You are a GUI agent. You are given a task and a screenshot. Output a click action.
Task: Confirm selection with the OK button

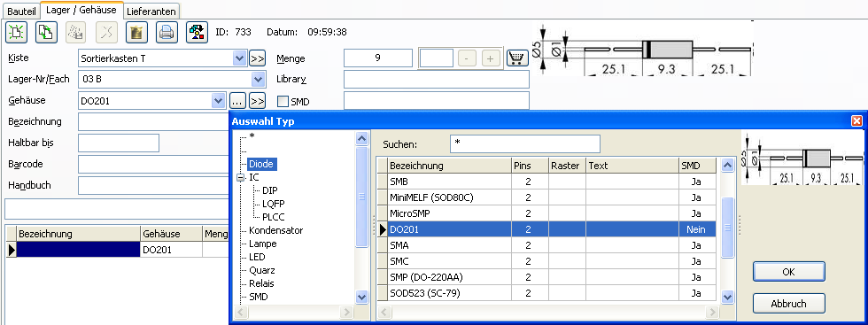point(789,272)
